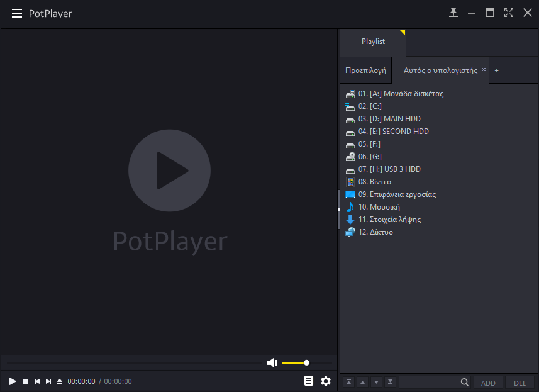The width and height of the screenshot is (539, 392).
Task: Move selected playlist item up one
Action: [363, 382]
